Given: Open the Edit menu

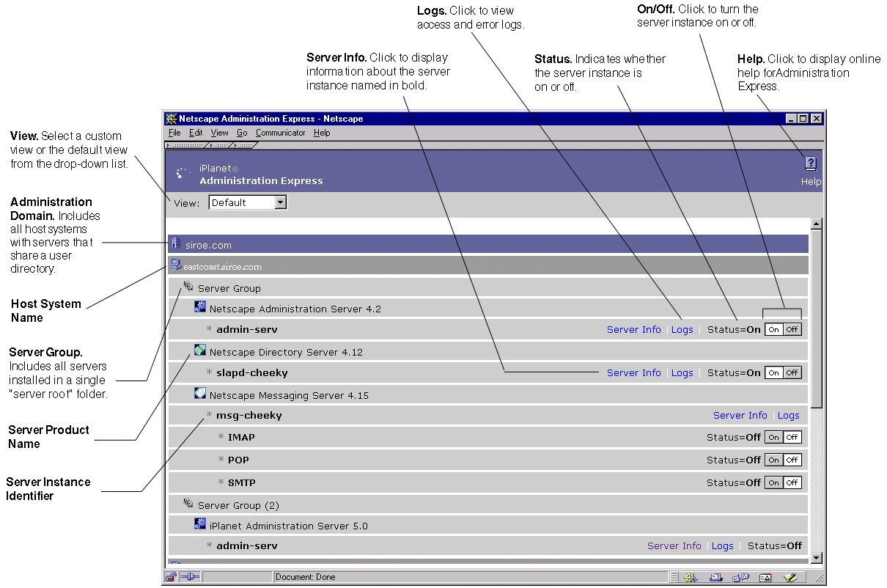Looking at the screenshot, I should [x=196, y=133].
